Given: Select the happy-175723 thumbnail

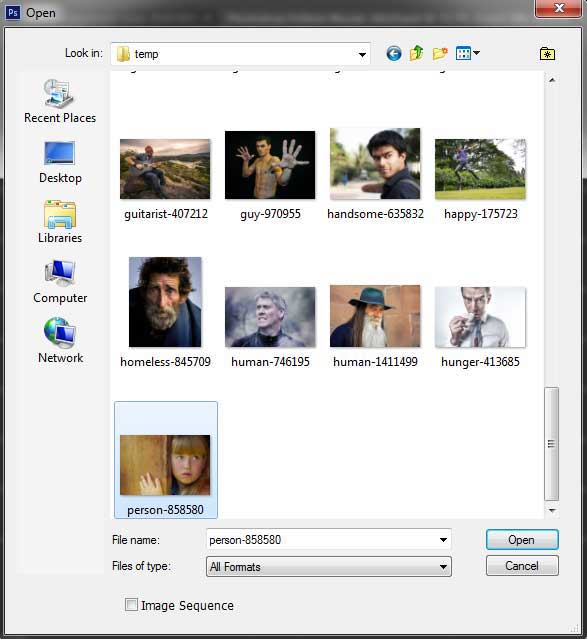Looking at the screenshot, I should click(x=480, y=169).
